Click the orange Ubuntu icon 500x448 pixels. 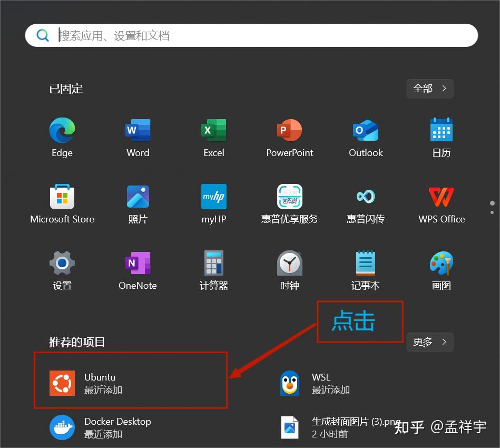(62, 383)
